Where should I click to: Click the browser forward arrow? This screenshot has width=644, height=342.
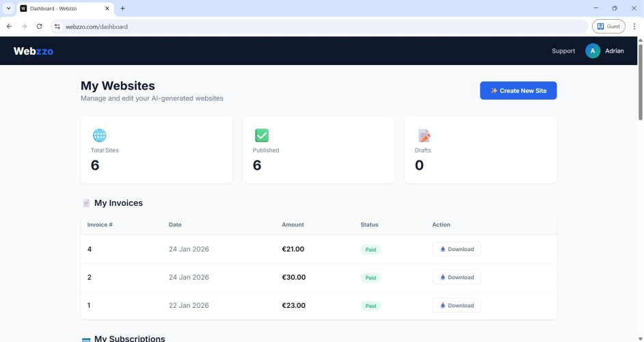point(24,26)
